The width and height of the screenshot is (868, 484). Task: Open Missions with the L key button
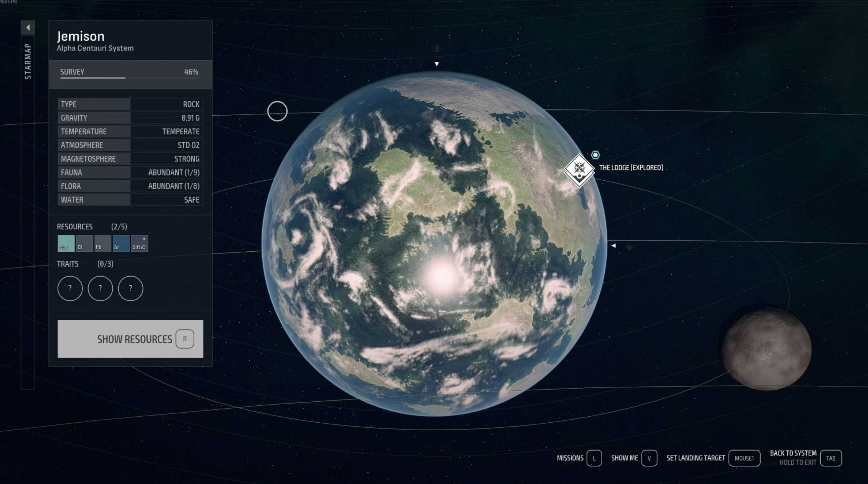pos(594,458)
